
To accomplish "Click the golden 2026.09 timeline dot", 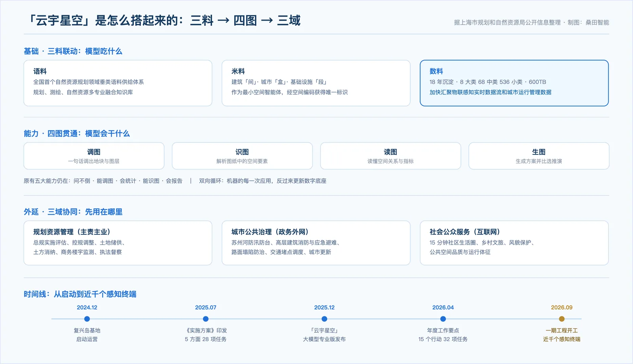I will click(x=562, y=319).
